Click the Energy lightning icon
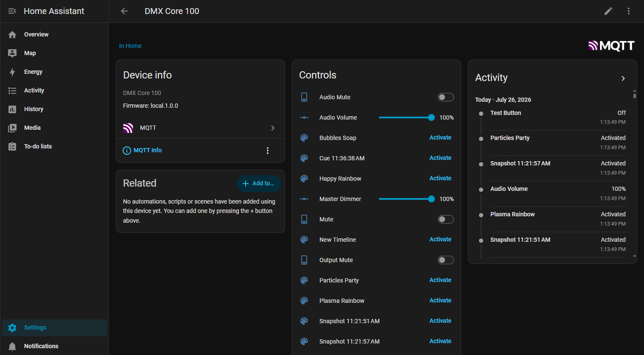Image resolution: width=644 pixels, height=355 pixels. point(12,72)
